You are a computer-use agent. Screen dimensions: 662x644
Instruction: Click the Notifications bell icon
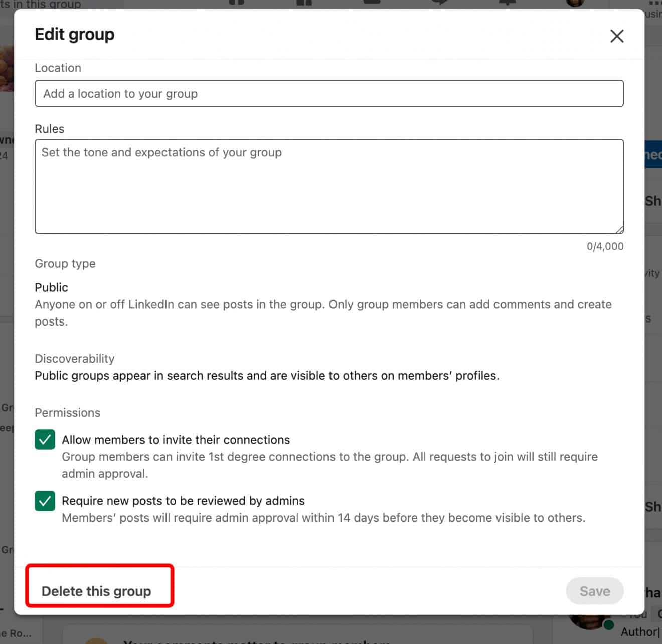click(x=507, y=3)
